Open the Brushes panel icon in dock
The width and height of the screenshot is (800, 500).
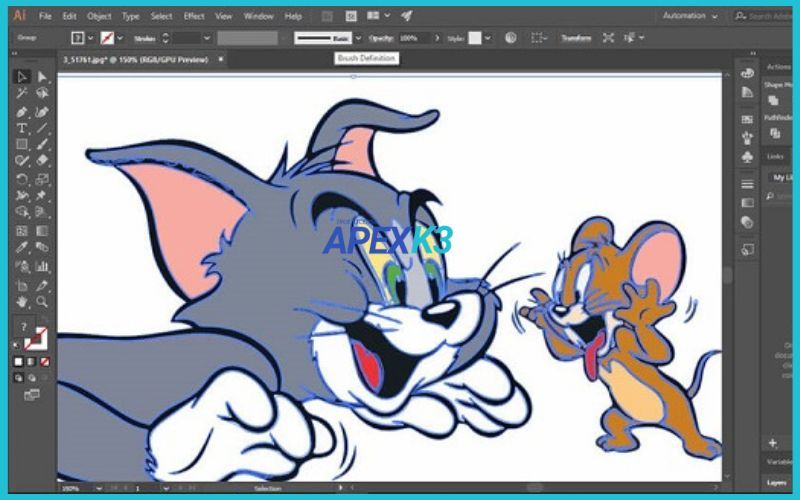coord(747,138)
